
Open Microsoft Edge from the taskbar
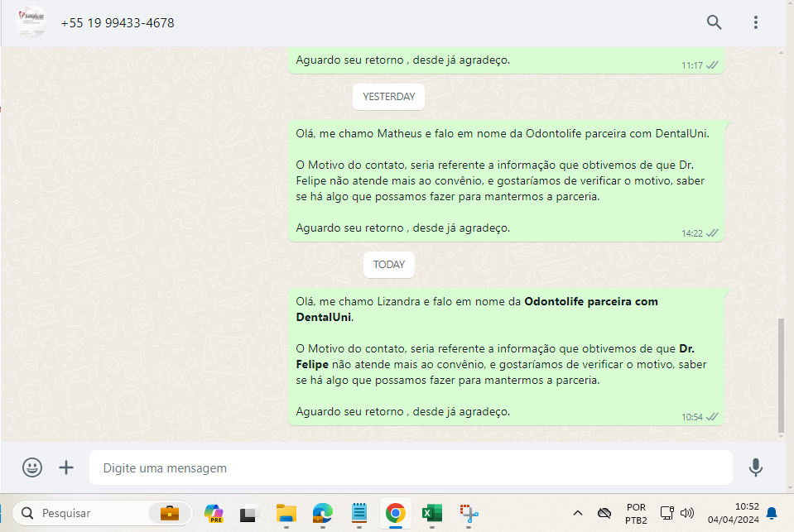(x=323, y=513)
